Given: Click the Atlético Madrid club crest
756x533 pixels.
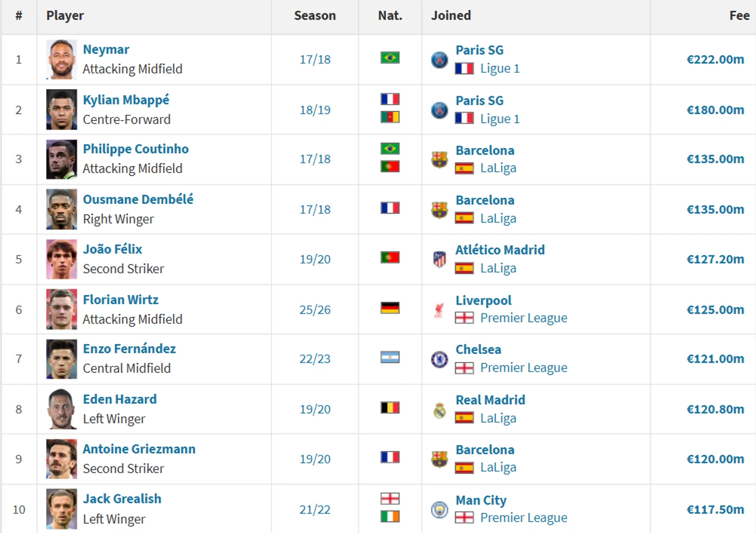Looking at the screenshot, I should point(440,259).
